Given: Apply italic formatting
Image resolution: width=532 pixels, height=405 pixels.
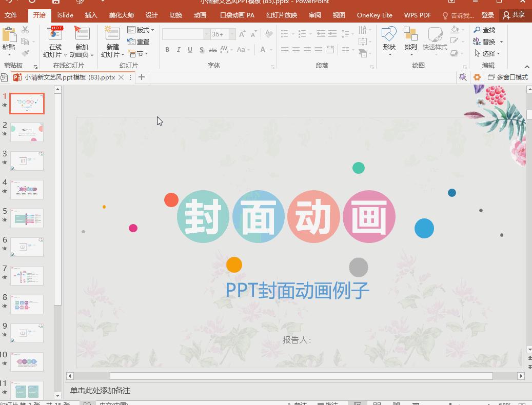Looking at the screenshot, I should pyautogui.click(x=178, y=50).
